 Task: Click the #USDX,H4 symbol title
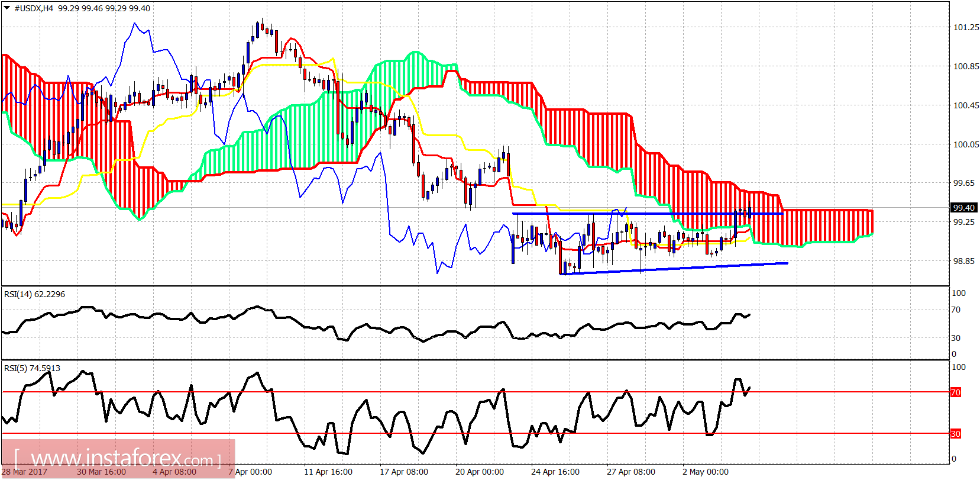pyautogui.click(x=34, y=8)
